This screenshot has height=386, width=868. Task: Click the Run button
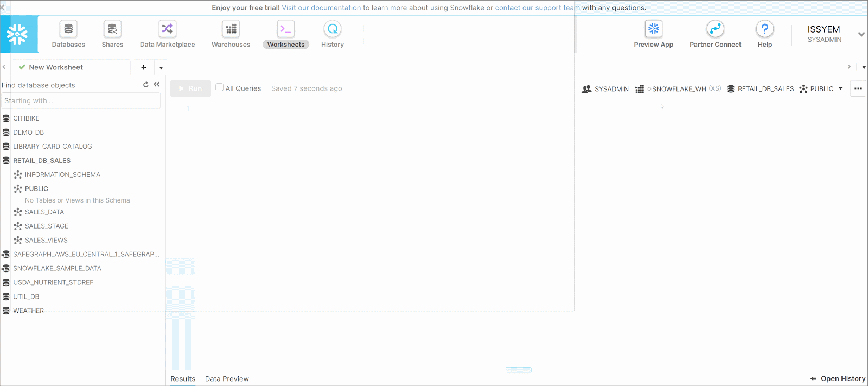190,88
